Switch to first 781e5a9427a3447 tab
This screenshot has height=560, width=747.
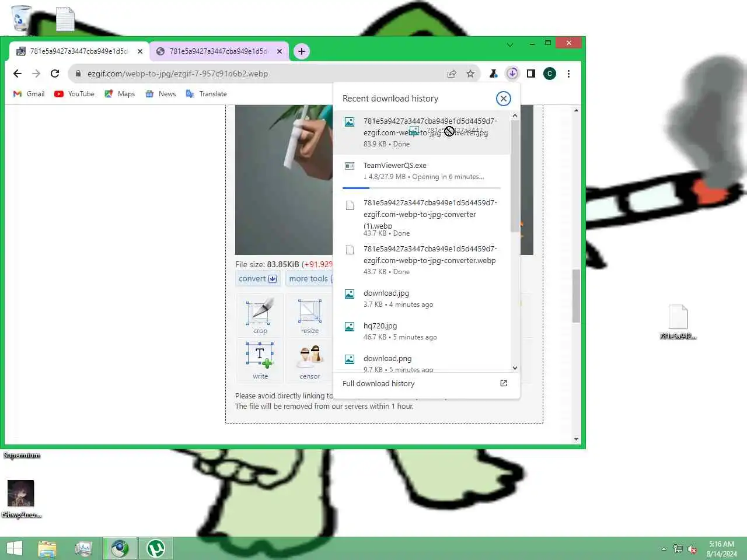[79, 51]
